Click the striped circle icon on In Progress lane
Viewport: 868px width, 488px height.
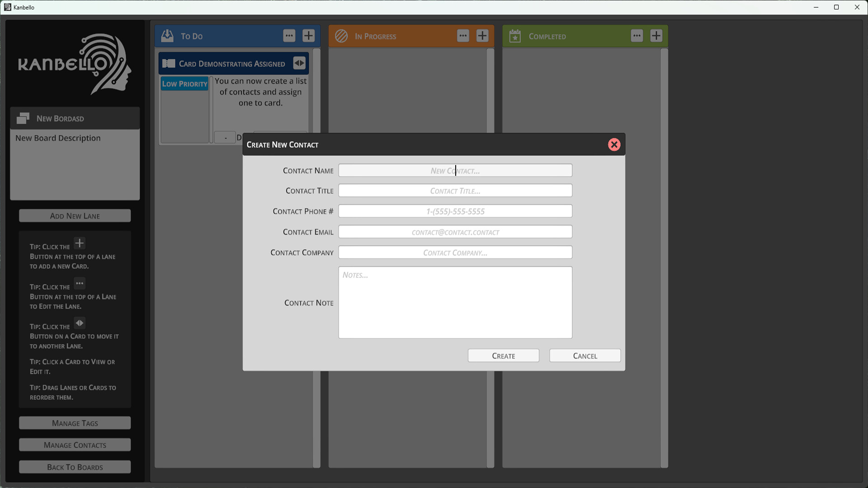click(x=342, y=36)
